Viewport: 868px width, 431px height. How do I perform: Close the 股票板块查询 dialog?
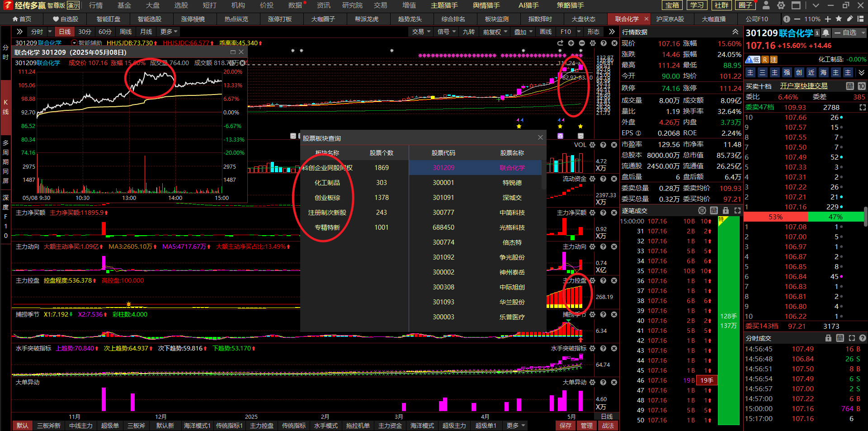click(x=540, y=137)
